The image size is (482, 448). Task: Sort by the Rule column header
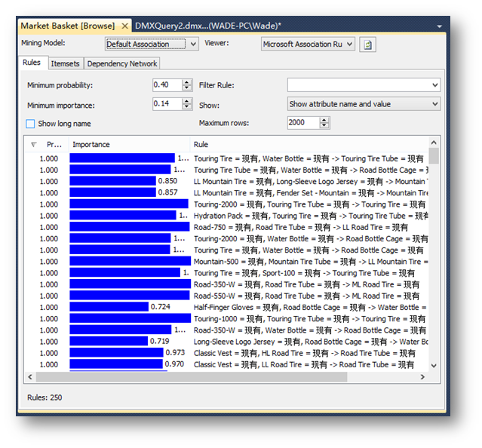pyautogui.click(x=309, y=144)
